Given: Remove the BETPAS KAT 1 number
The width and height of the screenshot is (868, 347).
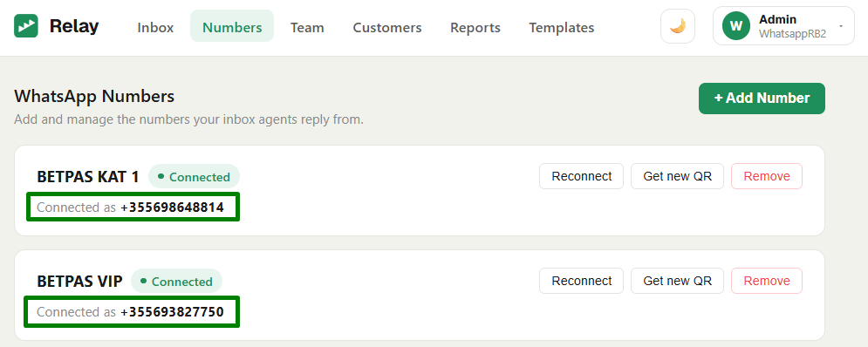Looking at the screenshot, I should pyautogui.click(x=766, y=176).
